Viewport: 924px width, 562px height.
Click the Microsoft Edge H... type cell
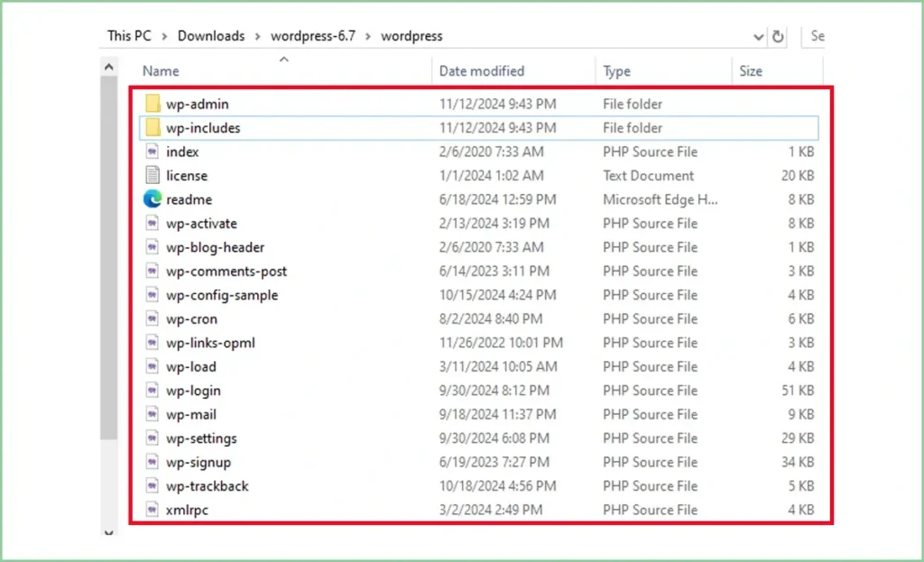pos(660,199)
